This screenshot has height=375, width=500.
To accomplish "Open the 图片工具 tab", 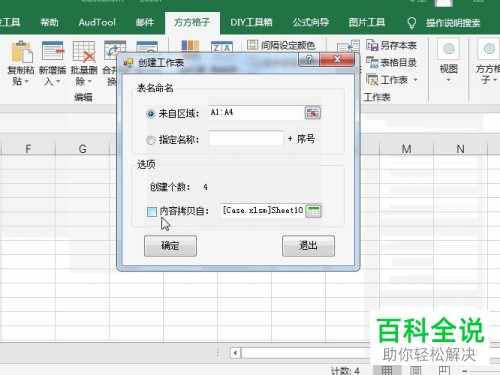I will (x=367, y=23).
